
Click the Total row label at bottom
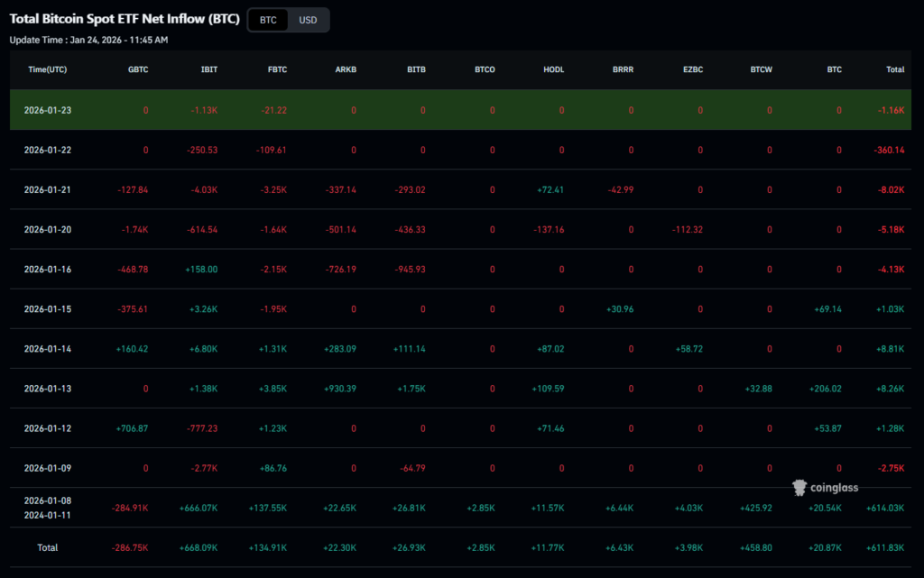[x=47, y=547]
